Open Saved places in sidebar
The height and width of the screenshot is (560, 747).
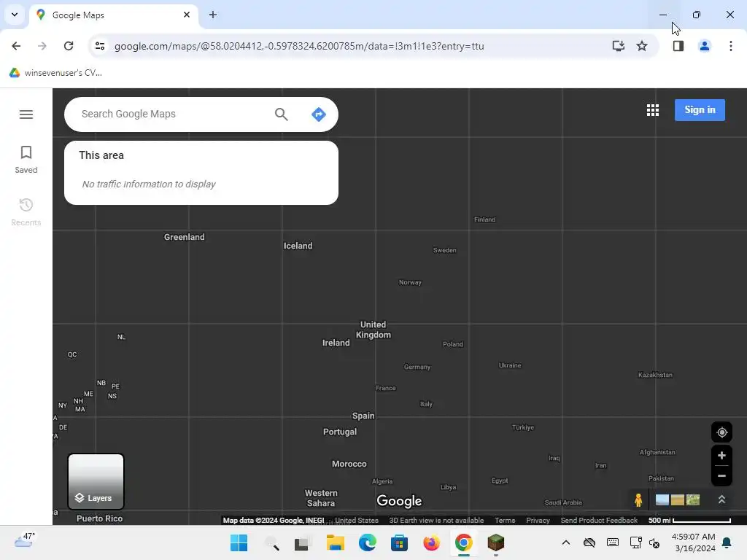pos(26,160)
